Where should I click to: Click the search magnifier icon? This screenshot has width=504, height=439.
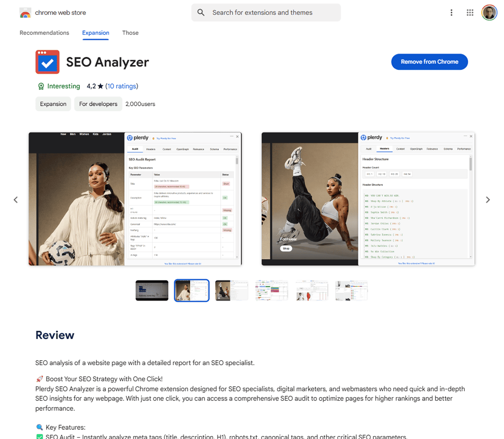click(x=201, y=12)
